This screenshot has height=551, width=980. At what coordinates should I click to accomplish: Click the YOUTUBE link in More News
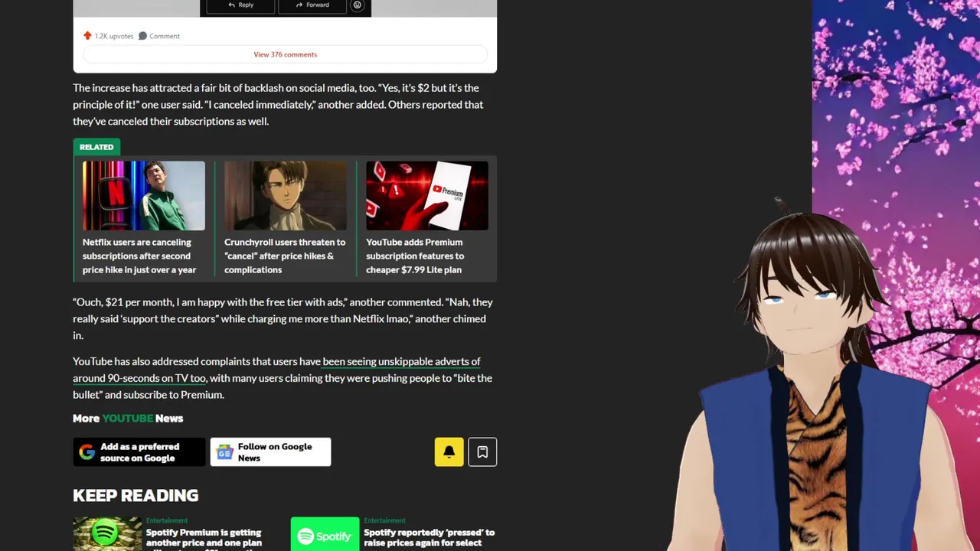(128, 419)
